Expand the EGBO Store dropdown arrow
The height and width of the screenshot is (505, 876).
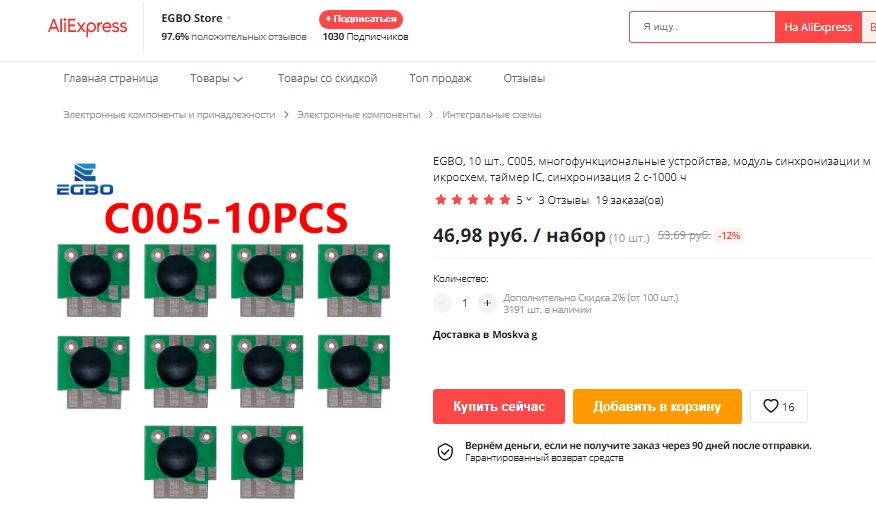(x=228, y=18)
